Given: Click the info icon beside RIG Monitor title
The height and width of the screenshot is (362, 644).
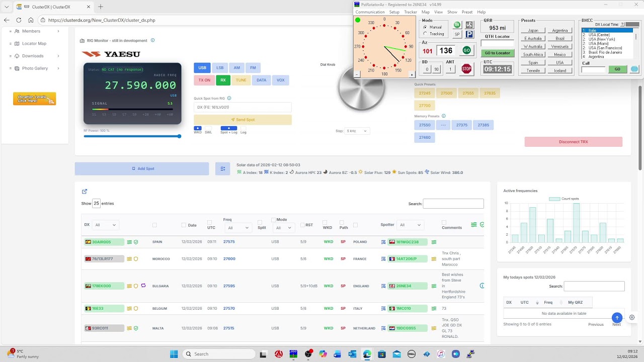Looking at the screenshot, I should (x=153, y=40).
